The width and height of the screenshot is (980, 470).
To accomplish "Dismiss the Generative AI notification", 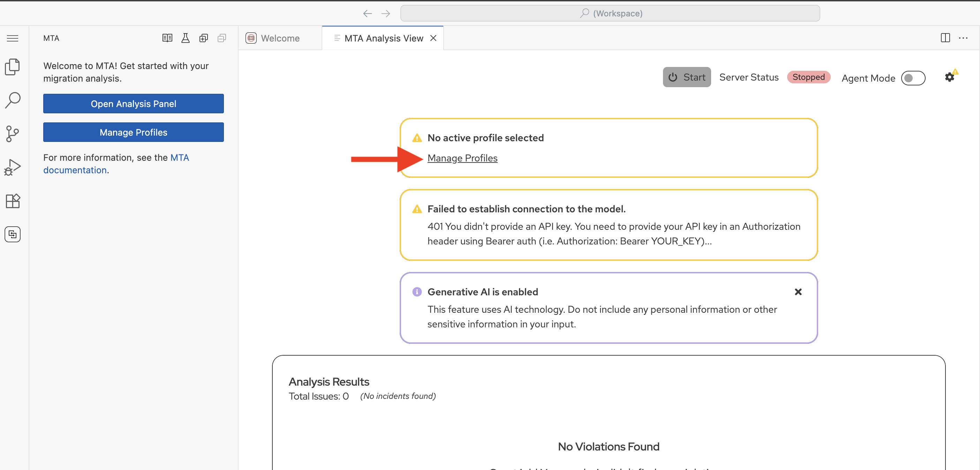I will (798, 292).
